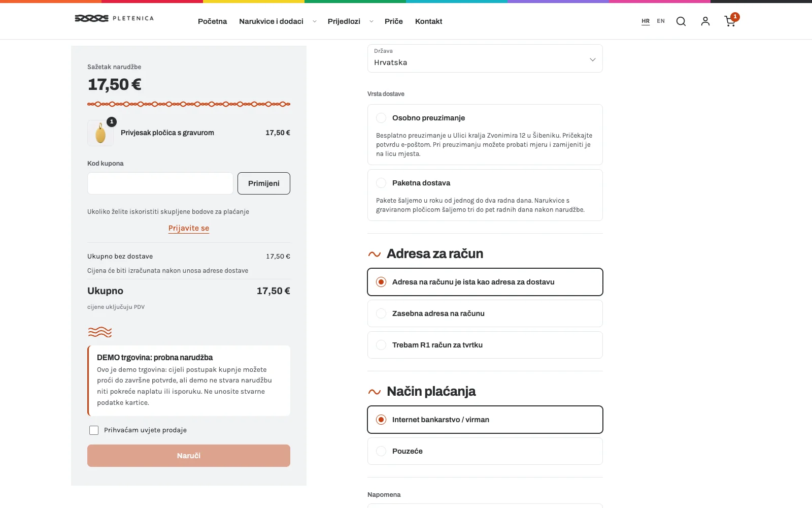Select Zasebna adresa na računu option

pos(485,313)
